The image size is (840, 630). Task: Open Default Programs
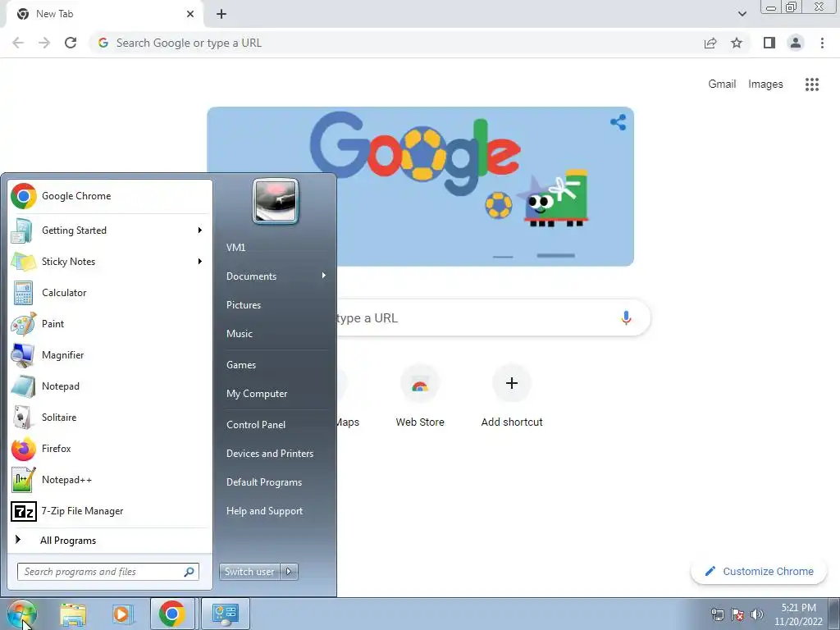(263, 482)
